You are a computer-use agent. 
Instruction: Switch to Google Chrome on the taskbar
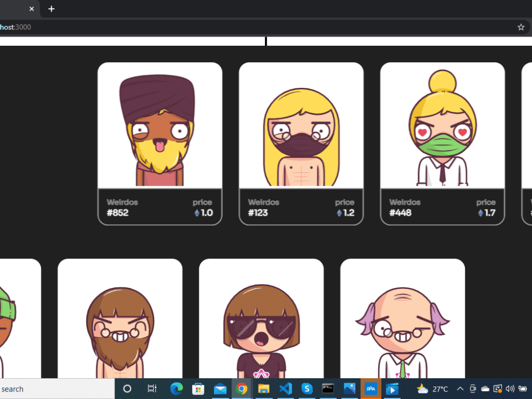click(x=242, y=389)
